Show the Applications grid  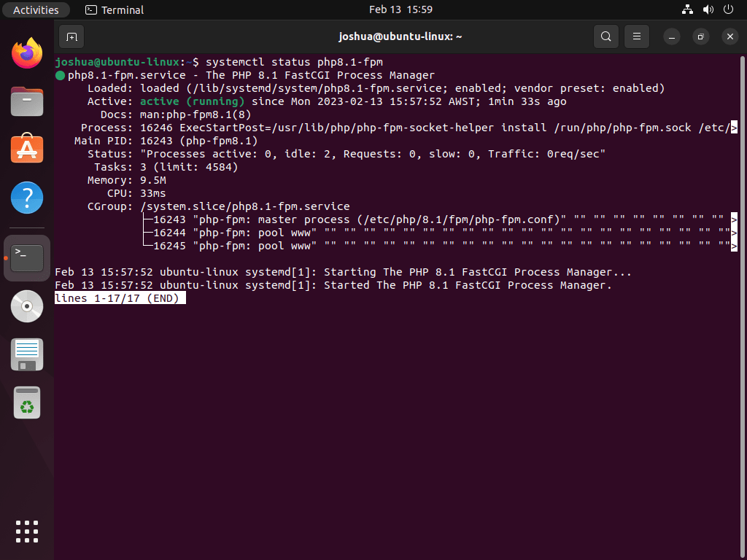coord(26,532)
